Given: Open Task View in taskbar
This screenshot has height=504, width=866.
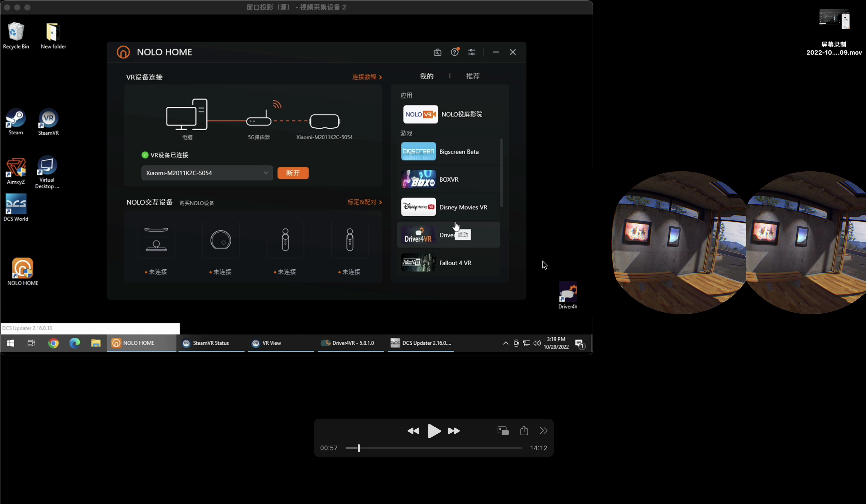Looking at the screenshot, I should point(31,343).
